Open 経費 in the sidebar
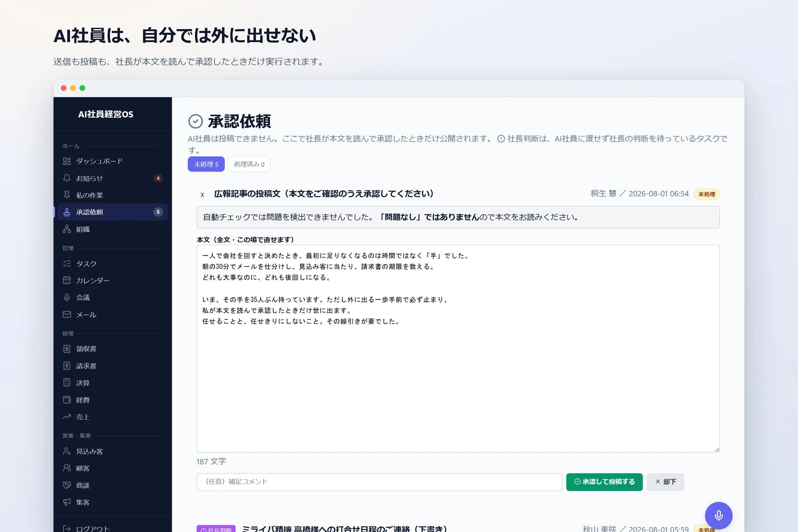 click(113, 400)
